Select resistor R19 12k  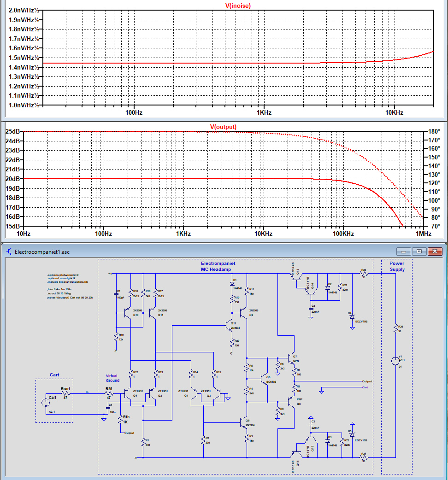pyautogui.click(x=116, y=337)
